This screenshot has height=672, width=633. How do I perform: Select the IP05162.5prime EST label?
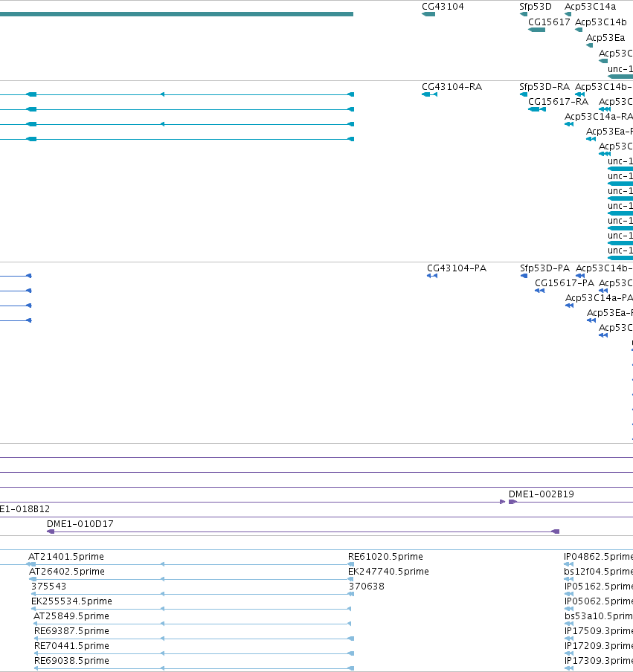coord(599,587)
